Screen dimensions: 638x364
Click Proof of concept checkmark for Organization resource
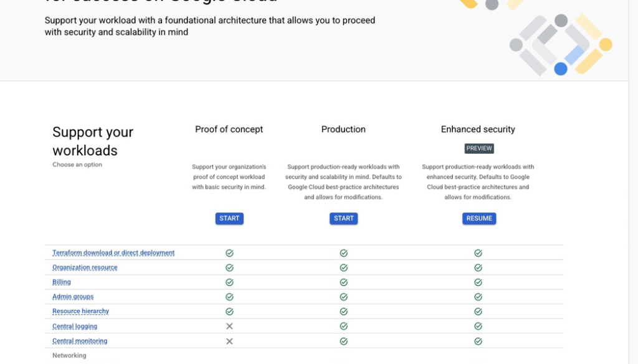coord(229,268)
